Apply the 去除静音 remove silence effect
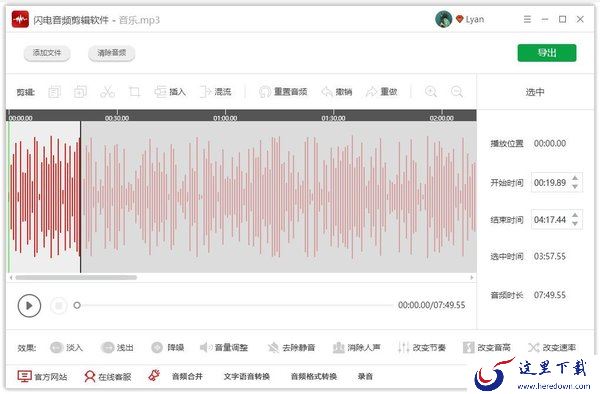Viewport: 600px width, 394px height. coord(291,347)
